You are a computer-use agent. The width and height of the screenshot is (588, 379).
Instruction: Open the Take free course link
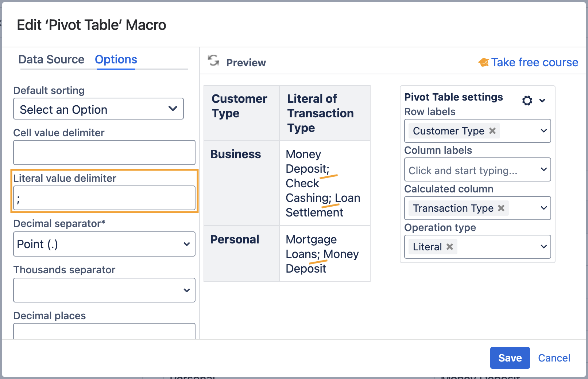(x=534, y=63)
